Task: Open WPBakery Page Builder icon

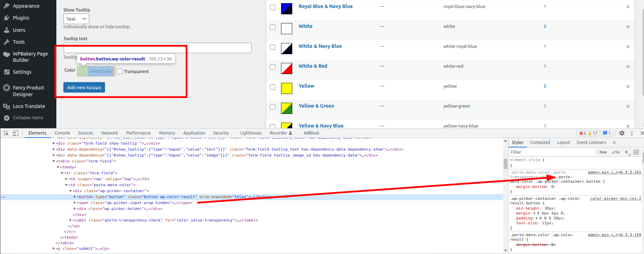Action: pyautogui.click(x=7, y=54)
